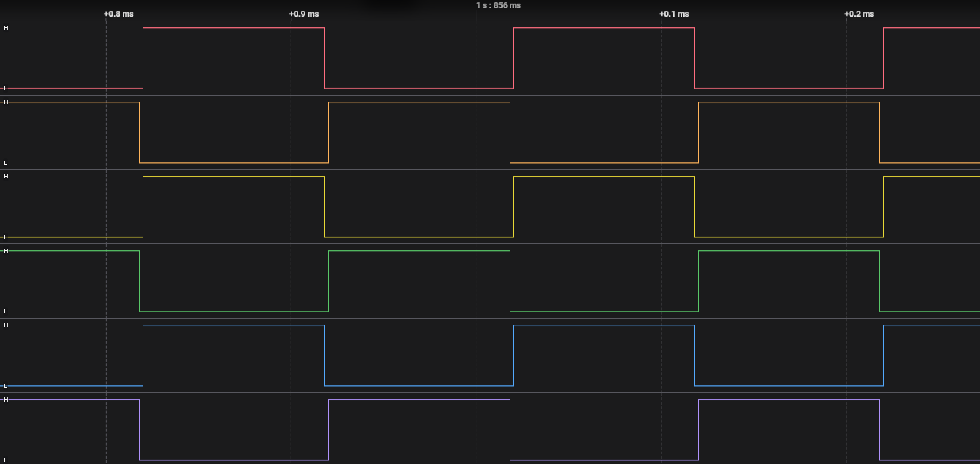Select yellow channel low pulse crossing +0.2 ms
The image size is (980, 464).
click(789, 207)
